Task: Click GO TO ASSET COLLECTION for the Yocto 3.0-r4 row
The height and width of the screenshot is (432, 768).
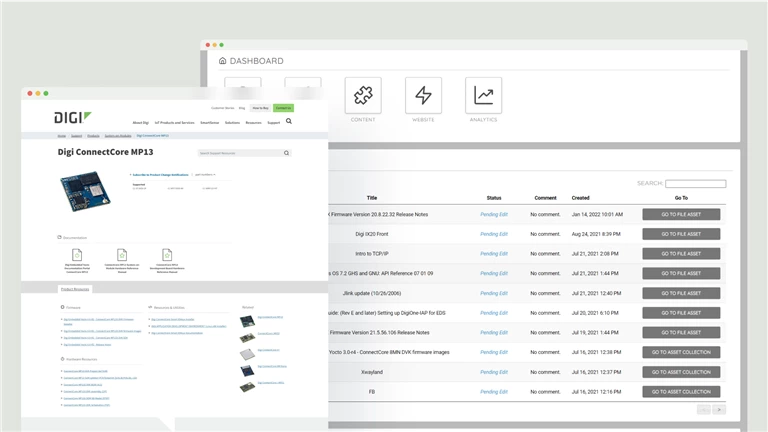Action: point(681,352)
